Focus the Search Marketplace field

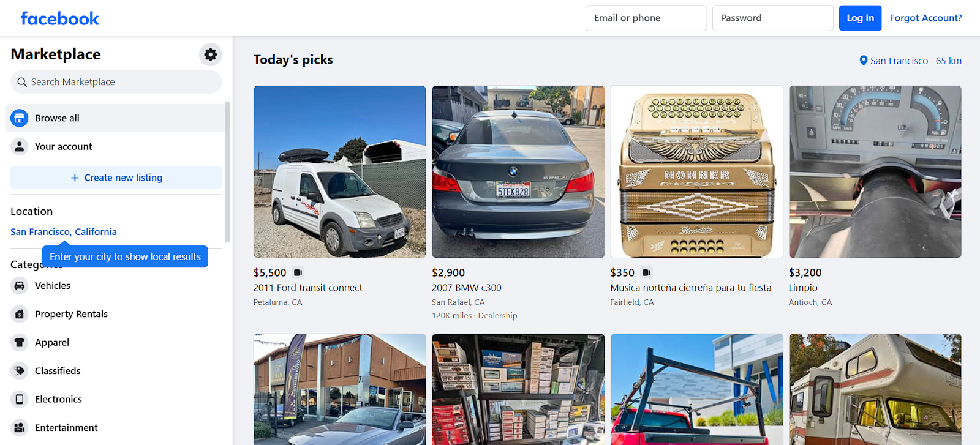pos(116,82)
